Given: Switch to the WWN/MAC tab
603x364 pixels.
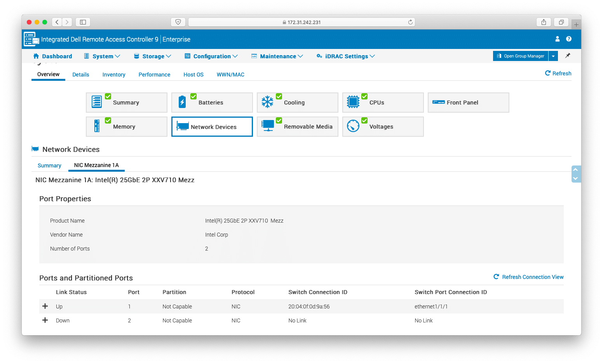Looking at the screenshot, I should pos(230,75).
